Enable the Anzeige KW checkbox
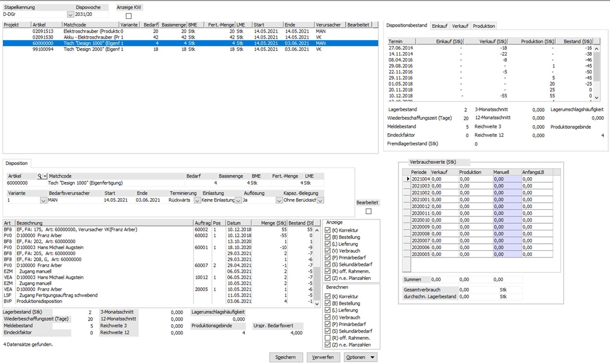The image size is (610, 364). [x=128, y=16]
